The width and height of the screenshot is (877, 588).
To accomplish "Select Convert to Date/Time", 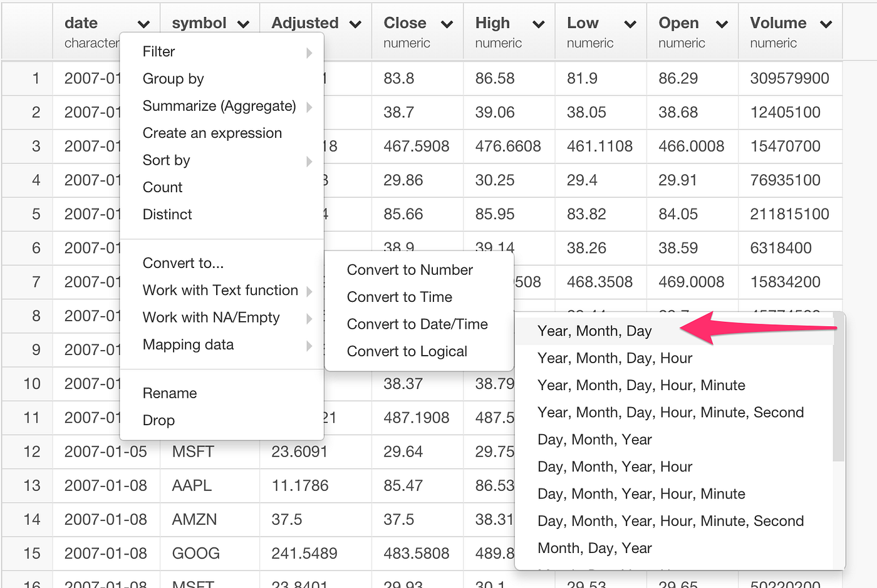I will 417,324.
